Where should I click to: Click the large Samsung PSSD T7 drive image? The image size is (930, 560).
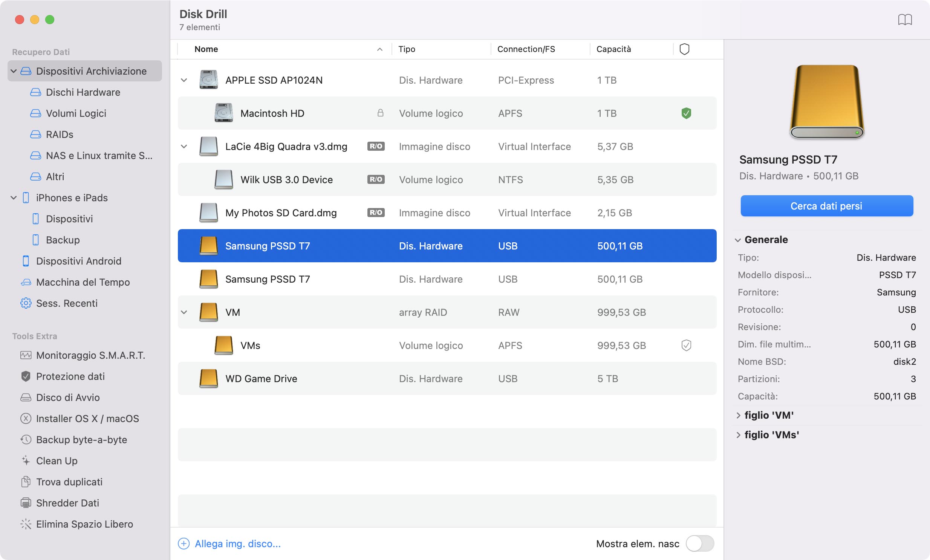pyautogui.click(x=827, y=102)
